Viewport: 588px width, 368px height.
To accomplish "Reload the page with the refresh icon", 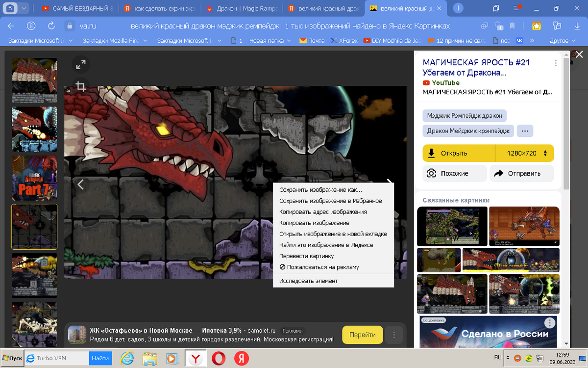I will (x=51, y=26).
